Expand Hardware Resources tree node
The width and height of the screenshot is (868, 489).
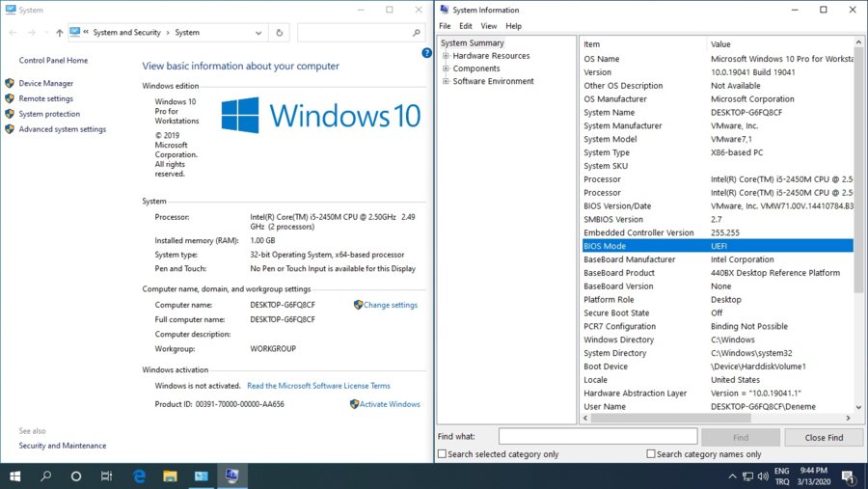click(x=446, y=56)
